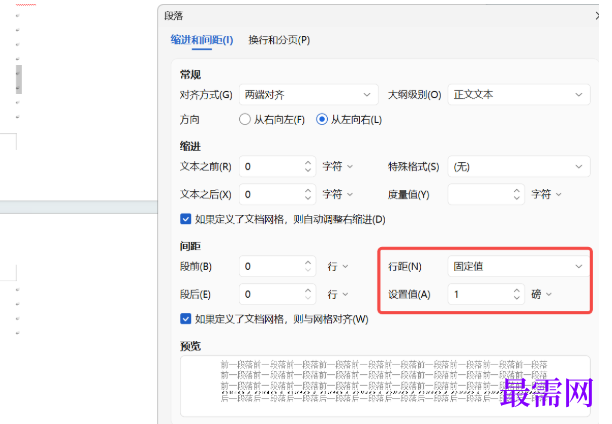Viewport: 612px width, 424px height.
Task: Open the 特殊格式(S) dropdown showing (无)
Action: (x=519, y=167)
